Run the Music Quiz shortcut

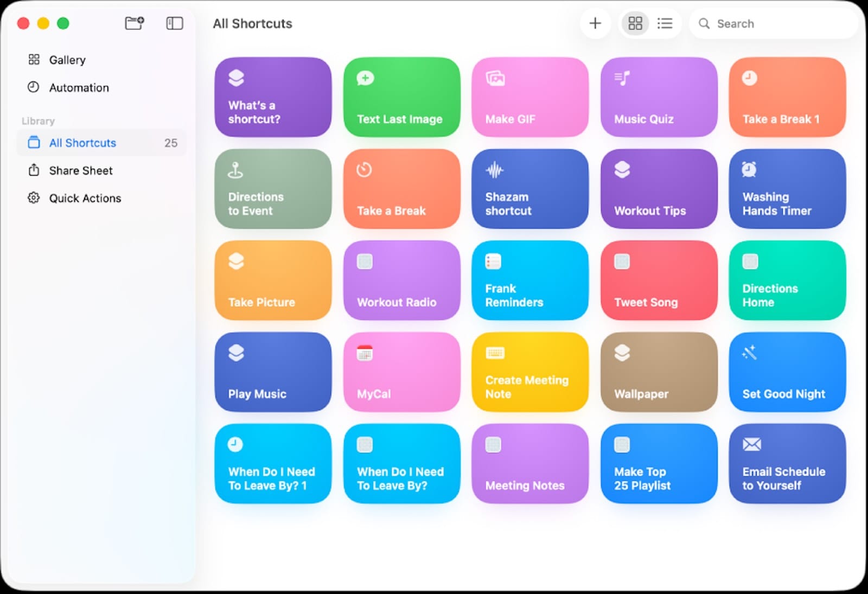(x=658, y=97)
